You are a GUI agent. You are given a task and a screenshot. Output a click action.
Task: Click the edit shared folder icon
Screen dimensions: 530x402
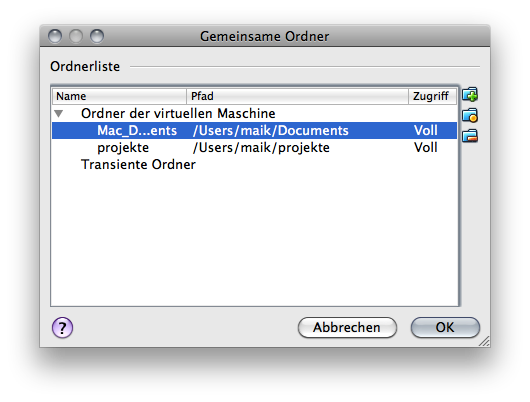click(470, 115)
